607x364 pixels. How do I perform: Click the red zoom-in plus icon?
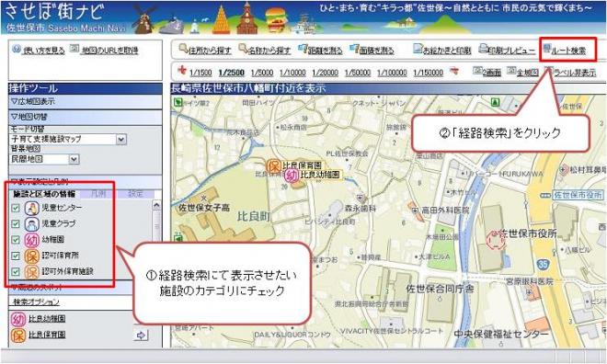182,71
